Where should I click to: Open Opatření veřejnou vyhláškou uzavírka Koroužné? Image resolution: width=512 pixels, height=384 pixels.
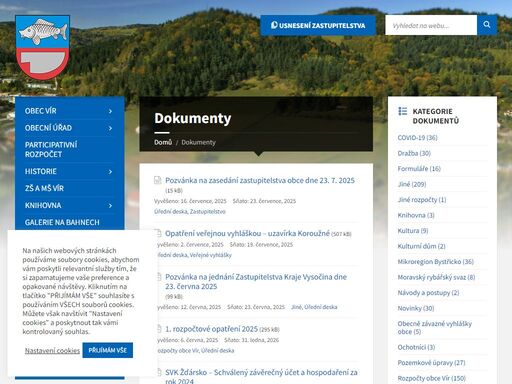(x=247, y=233)
